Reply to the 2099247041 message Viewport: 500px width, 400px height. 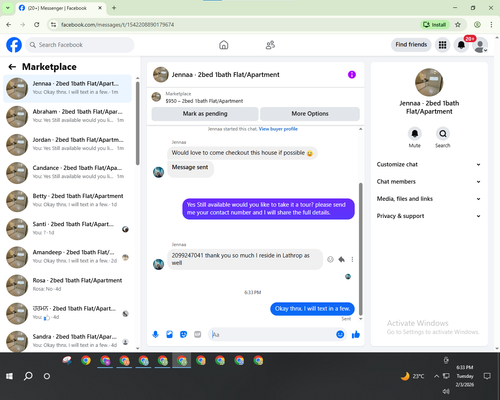pyautogui.click(x=341, y=259)
